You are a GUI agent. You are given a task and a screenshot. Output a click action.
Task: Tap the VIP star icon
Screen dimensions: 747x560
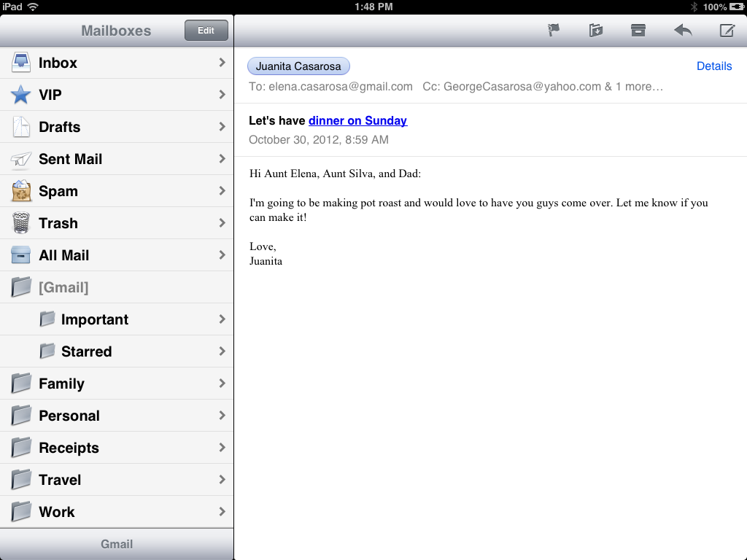21,95
